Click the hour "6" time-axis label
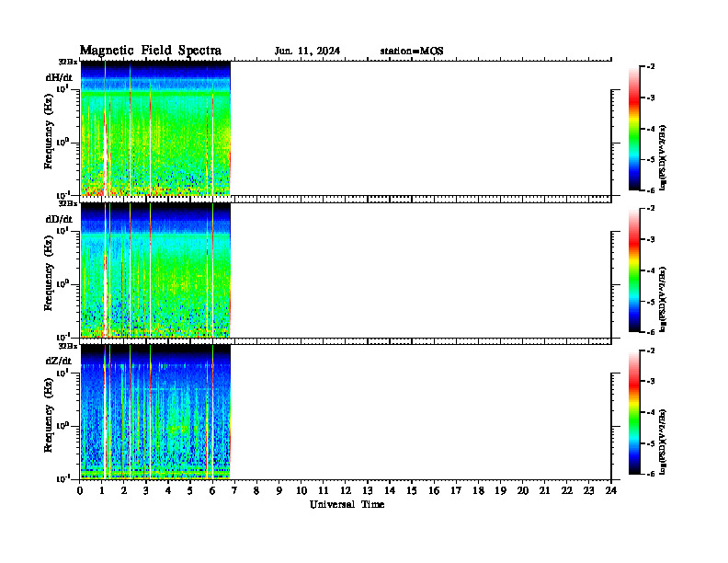The height and width of the screenshot is (563, 728). (212, 491)
